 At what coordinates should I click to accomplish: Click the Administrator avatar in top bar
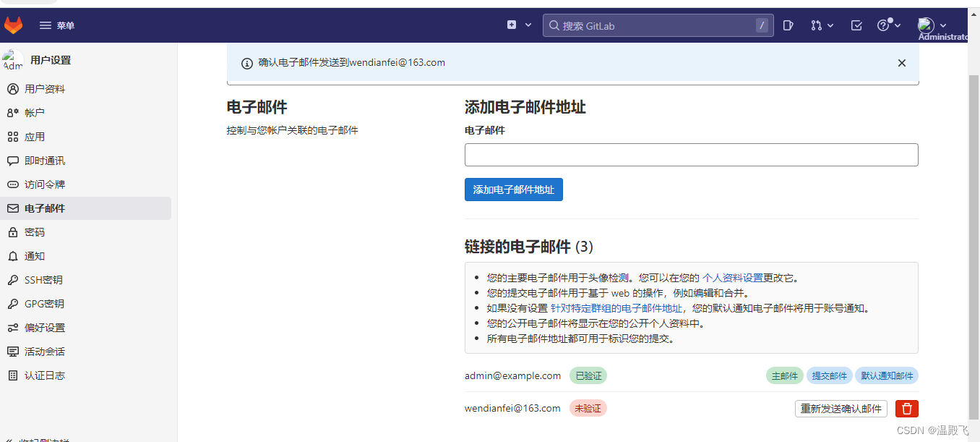(927, 26)
